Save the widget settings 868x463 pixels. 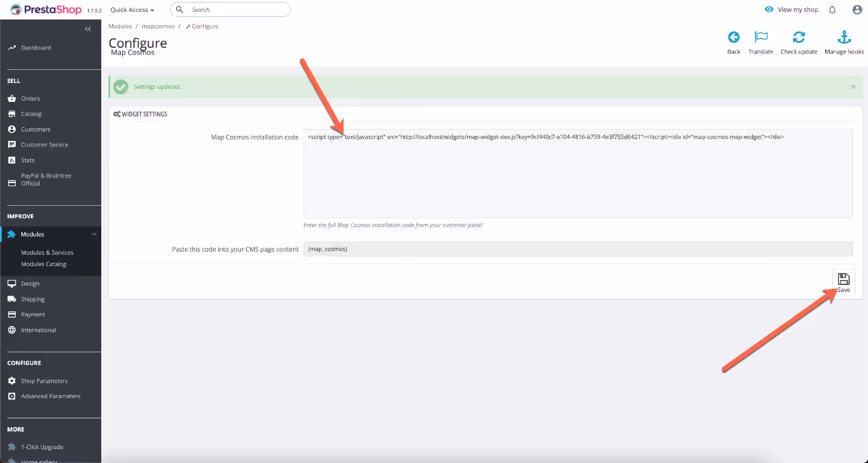(843, 282)
